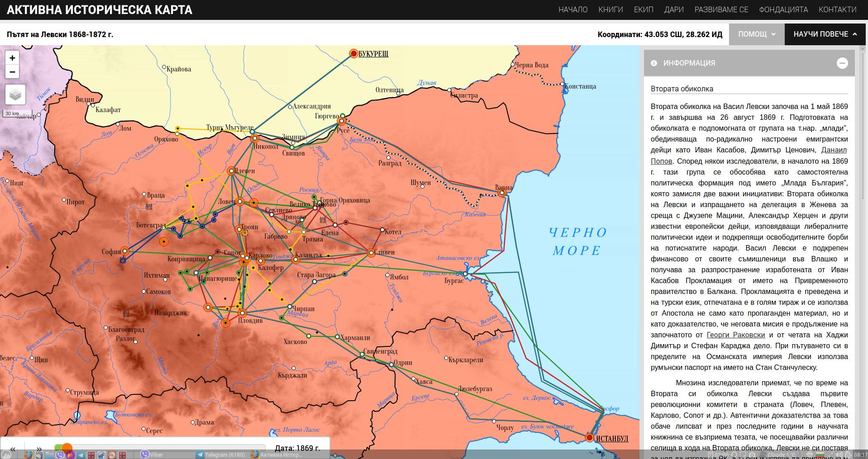Viewport: 868px width, 459px height.
Task: Click the Букурещ red marker on the map
Action: click(354, 54)
